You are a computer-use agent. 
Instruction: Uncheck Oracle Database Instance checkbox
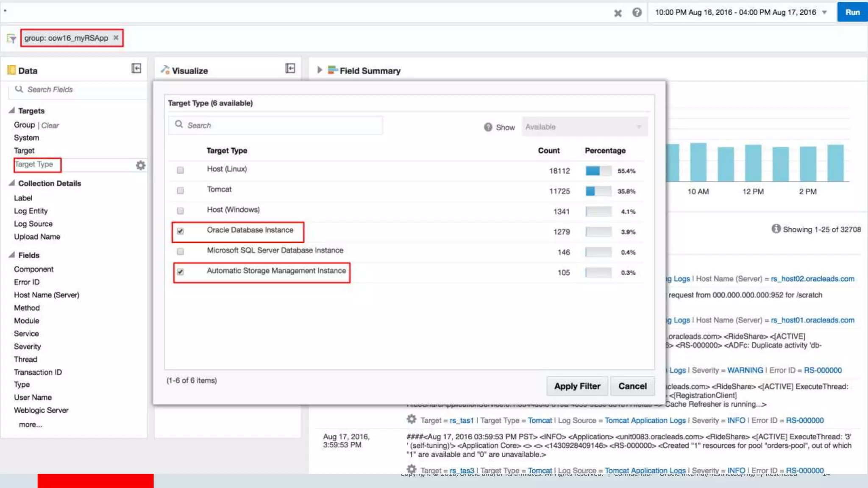(181, 231)
